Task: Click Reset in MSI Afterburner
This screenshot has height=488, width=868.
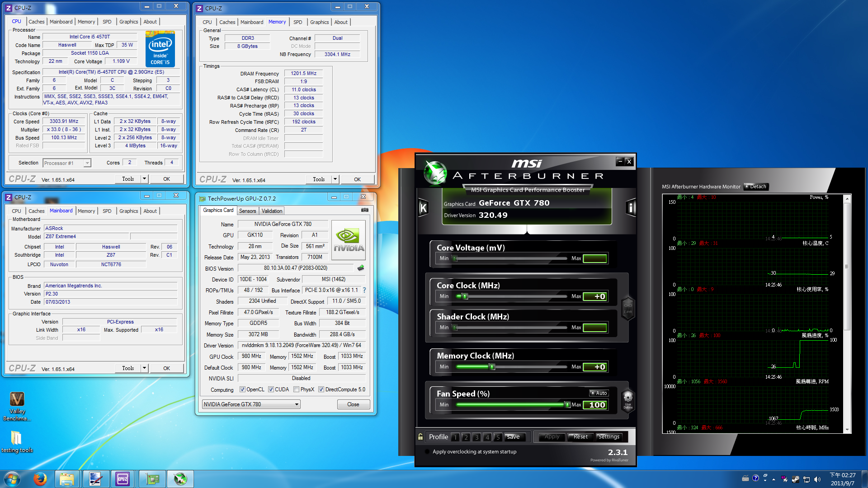Action: (x=580, y=437)
